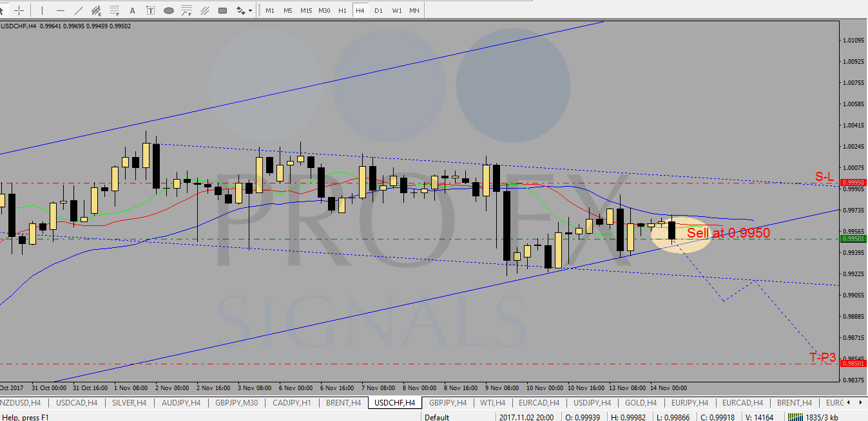This screenshot has height=421, width=868.
Task: Select the horizontal line drawing tool
Action: click(61, 10)
